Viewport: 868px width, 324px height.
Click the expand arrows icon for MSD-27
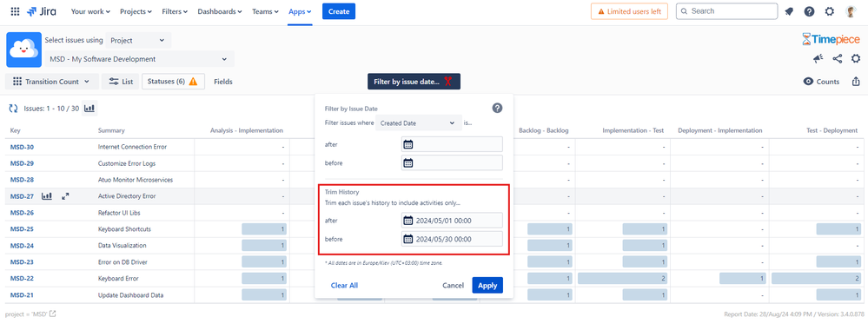click(x=65, y=196)
